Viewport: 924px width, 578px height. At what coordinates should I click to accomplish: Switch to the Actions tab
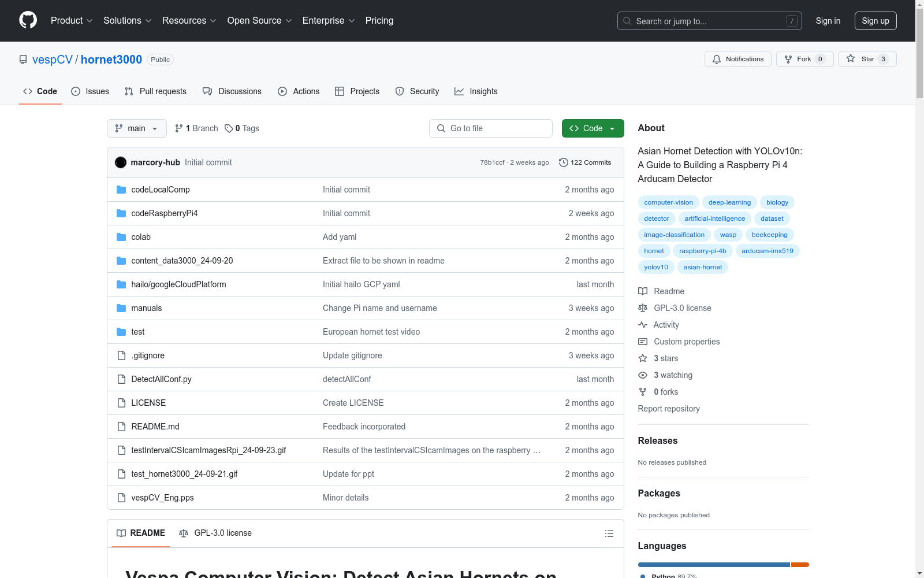[x=299, y=91]
